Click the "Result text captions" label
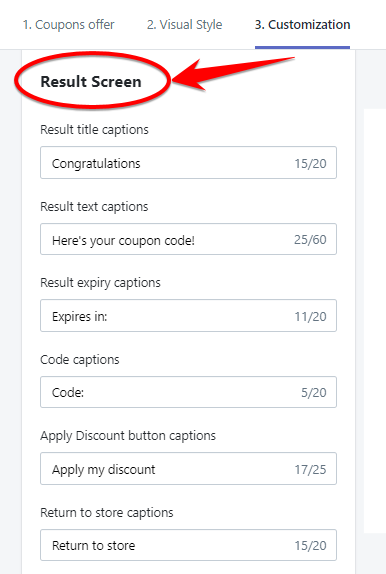 click(94, 206)
